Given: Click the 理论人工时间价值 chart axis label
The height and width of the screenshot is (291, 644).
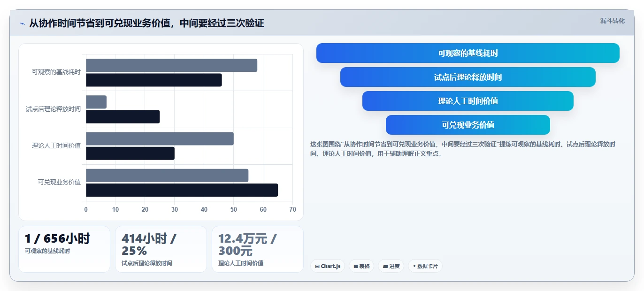Looking at the screenshot, I should [56, 145].
